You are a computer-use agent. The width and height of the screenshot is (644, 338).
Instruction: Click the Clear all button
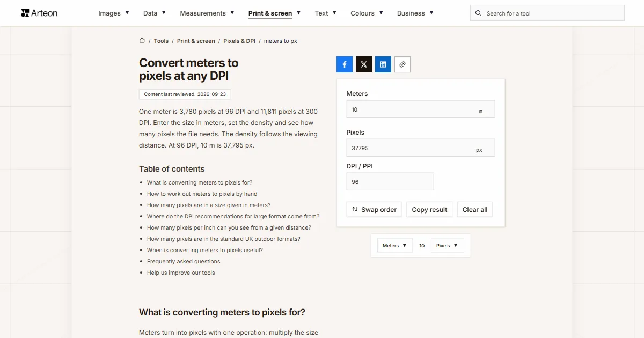coord(475,209)
